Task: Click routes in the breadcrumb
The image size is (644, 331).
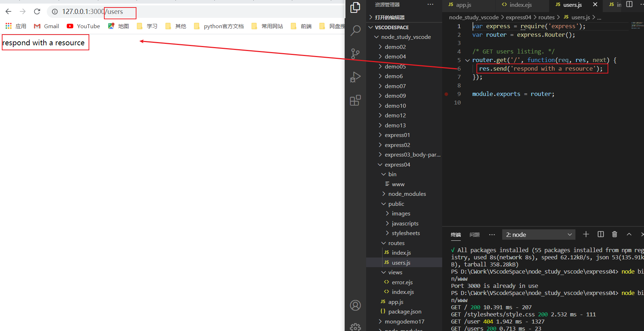Action: [x=546, y=17]
